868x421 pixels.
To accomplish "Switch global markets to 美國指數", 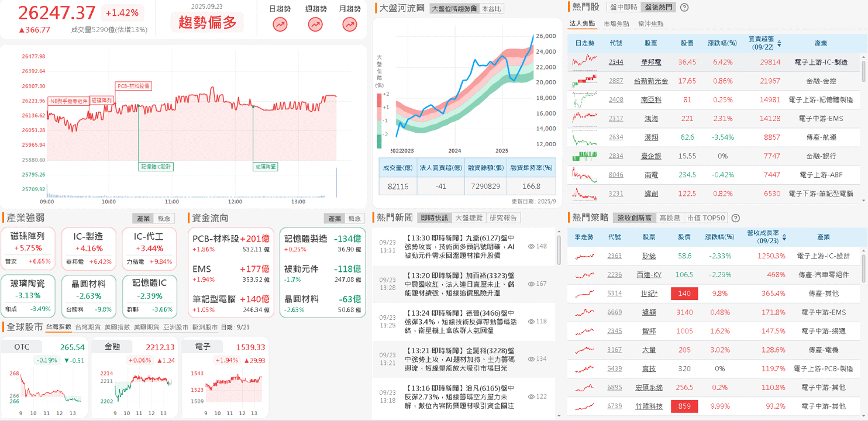I will pyautogui.click(x=118, y=327).
